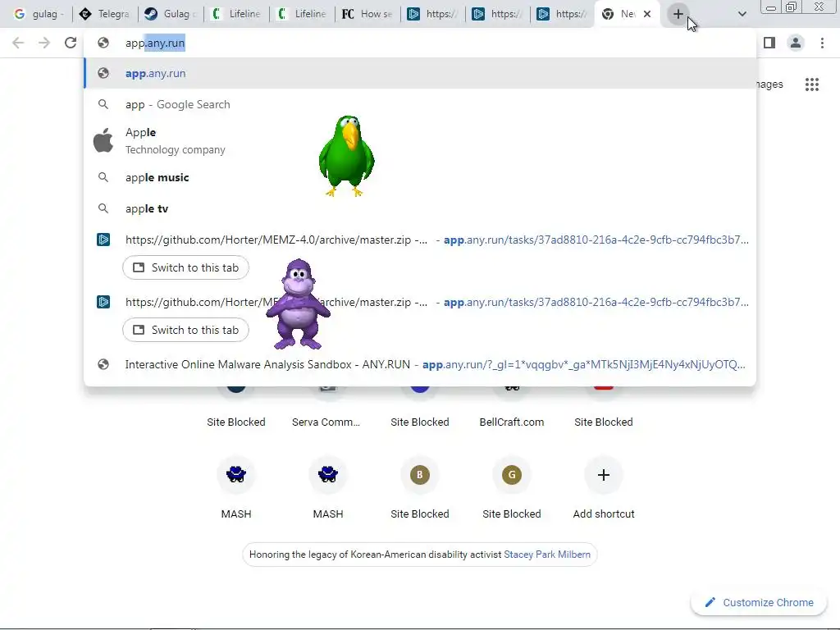This screenshot has height=630, width=840.
Task: Switch to the first https:// ANY.RUN tab
Action: [432, 14]
